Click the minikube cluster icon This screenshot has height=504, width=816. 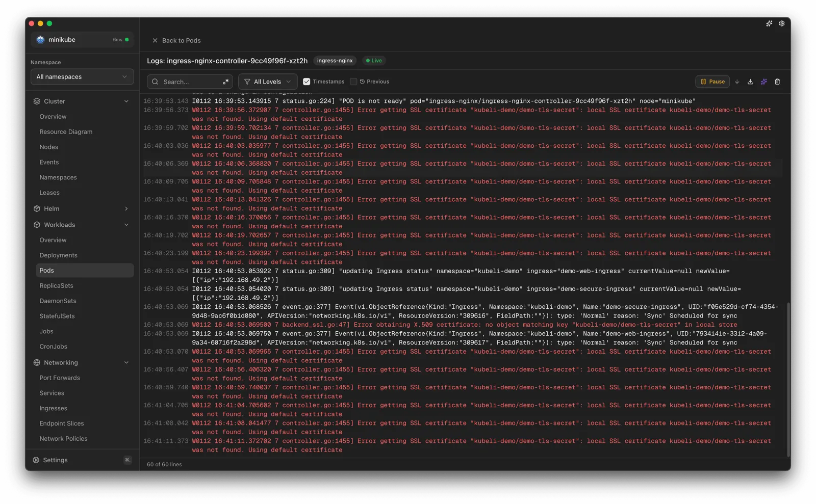(40, 39)
